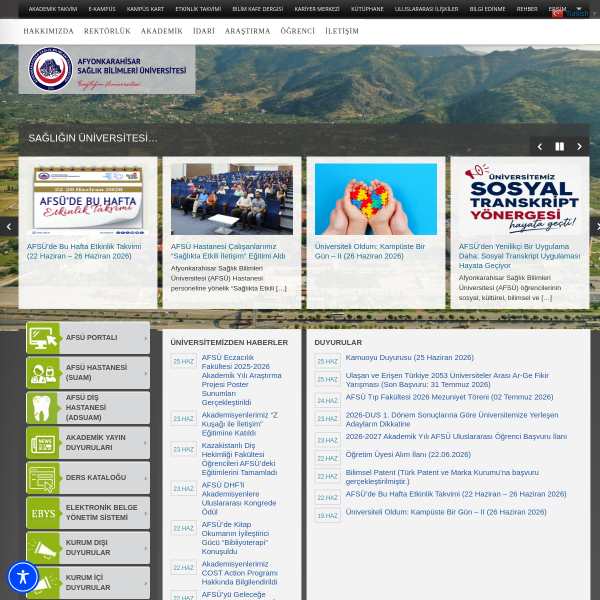Open KARİYER MERKEZİ link
The width and height of the screenshot is (600, 600).
pos(317,9)
